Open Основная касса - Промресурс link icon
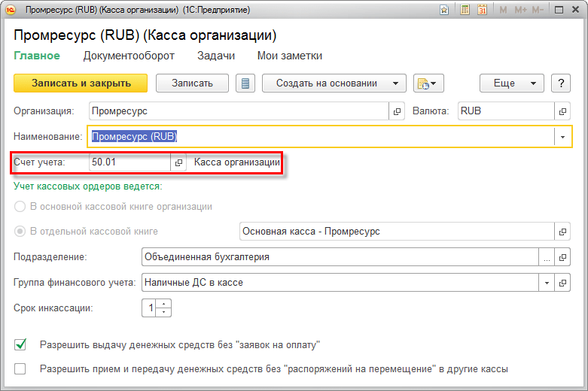This screenshot has height=391, width=588. point(562,232)
